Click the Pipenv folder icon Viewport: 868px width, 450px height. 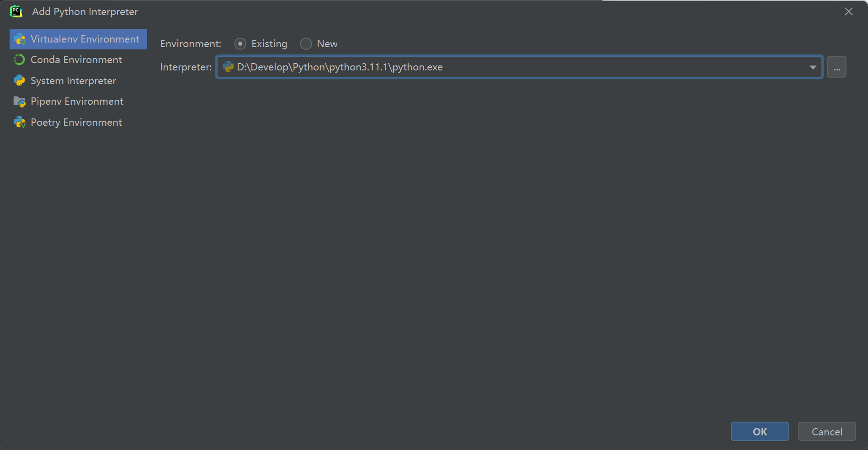[19, 102]
